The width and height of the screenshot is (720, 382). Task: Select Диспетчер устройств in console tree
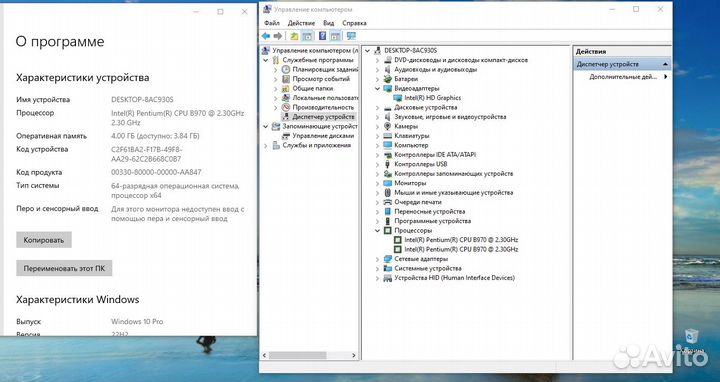pyautogui.click(x=323, y=117)
